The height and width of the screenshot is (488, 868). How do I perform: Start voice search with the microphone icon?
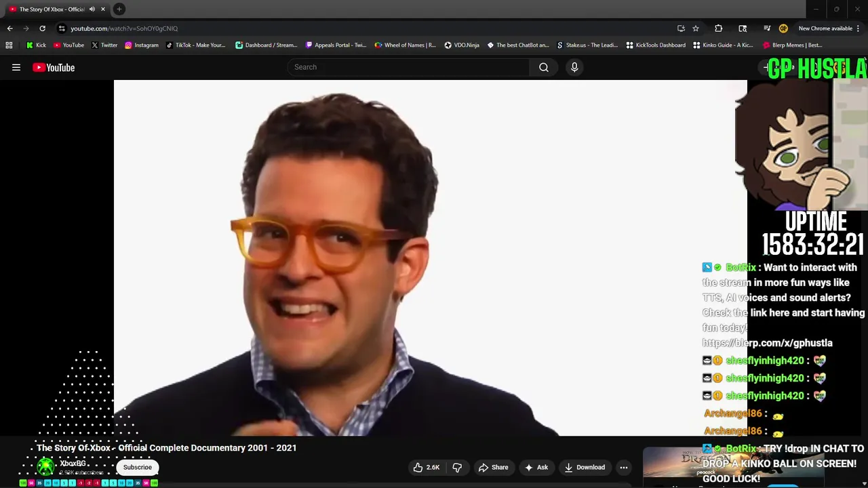pos(574,67)
